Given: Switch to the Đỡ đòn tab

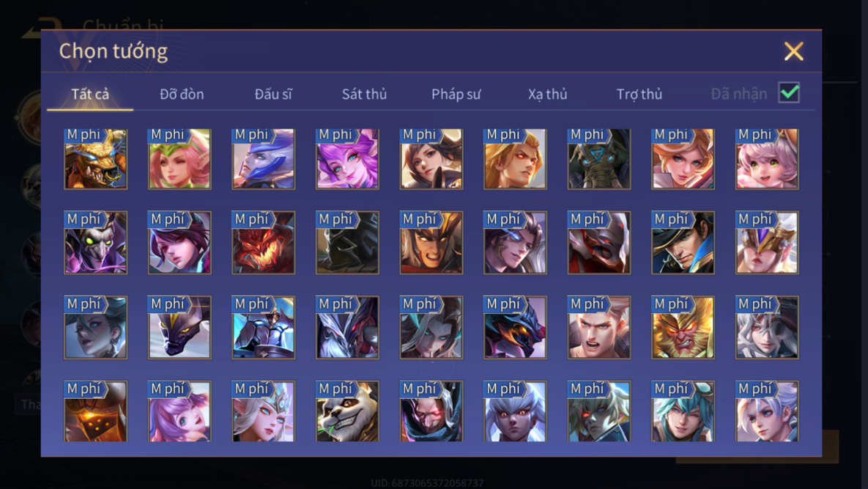Looking at the screenshot, I should pos(182,94).
